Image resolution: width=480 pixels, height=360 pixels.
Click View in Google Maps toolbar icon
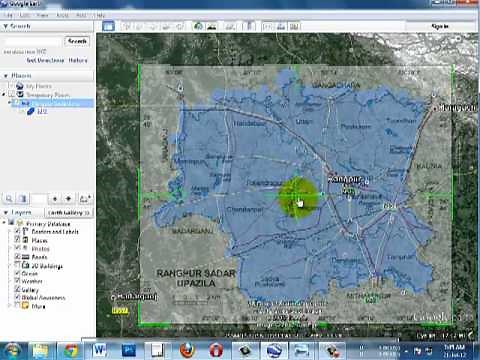tap(294, 26)
